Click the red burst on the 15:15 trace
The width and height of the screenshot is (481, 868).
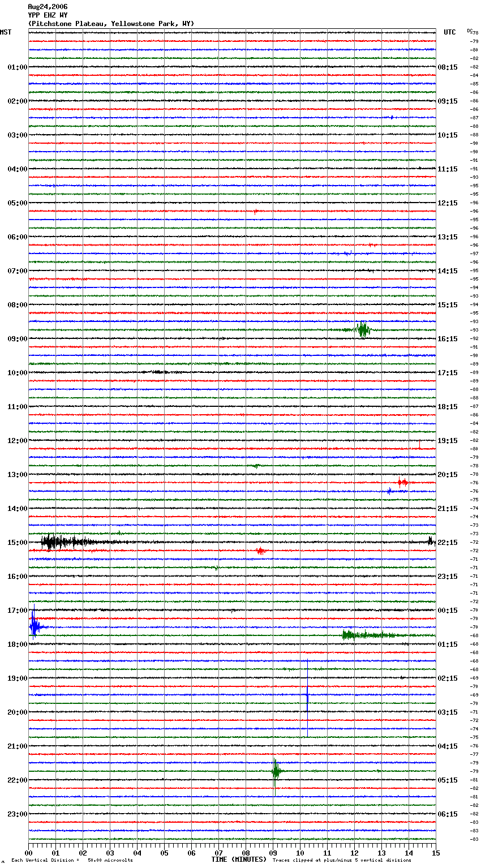[261, 551]
